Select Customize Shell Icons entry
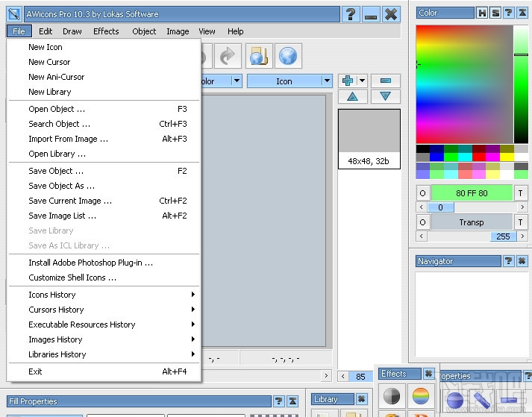 click(x=104, y=278)
